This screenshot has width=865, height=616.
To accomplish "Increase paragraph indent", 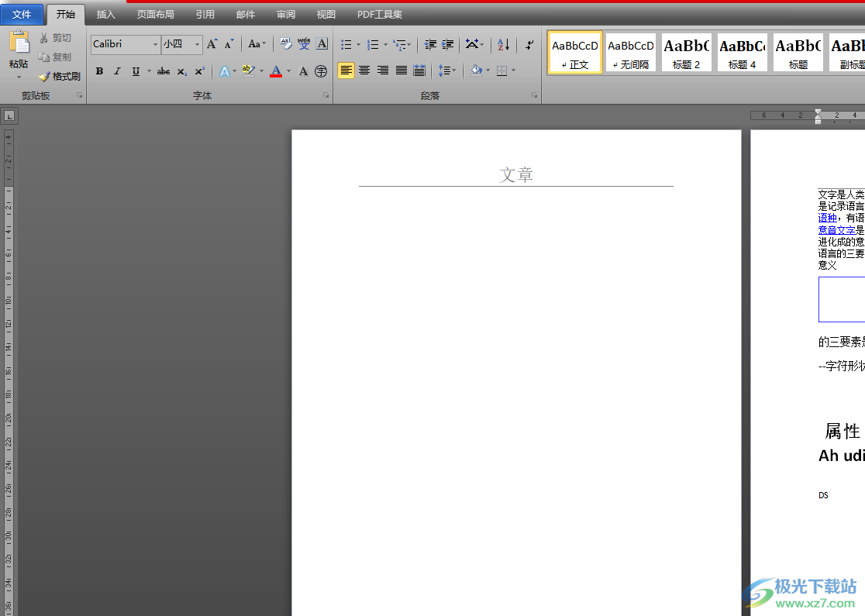I will [448, 44].
